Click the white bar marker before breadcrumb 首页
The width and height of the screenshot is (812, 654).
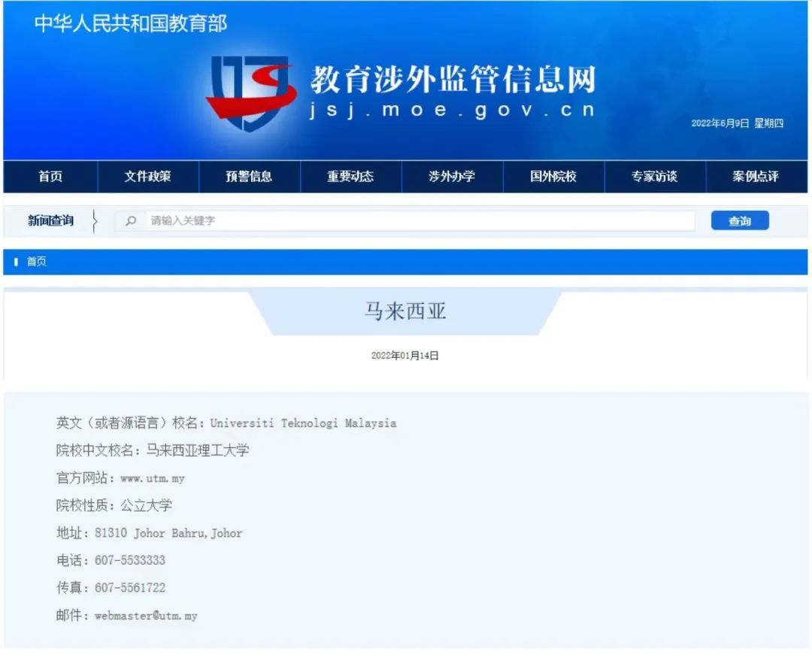point(17,262)
